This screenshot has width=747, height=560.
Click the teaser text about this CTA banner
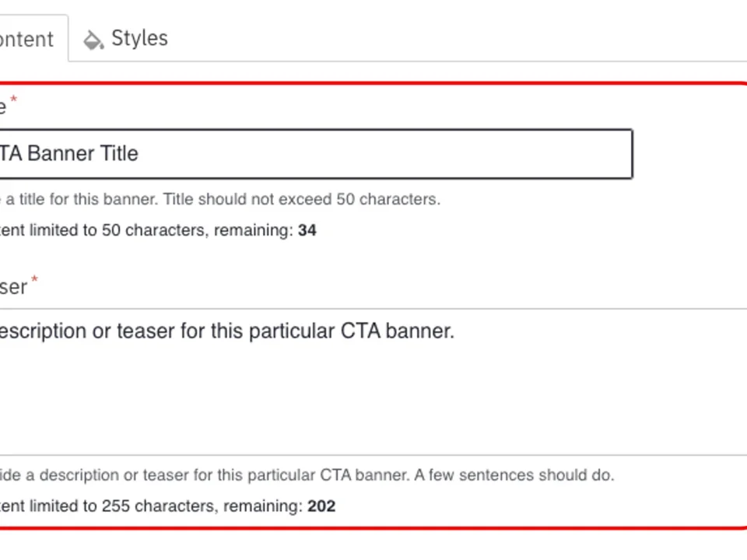[227, 331]
